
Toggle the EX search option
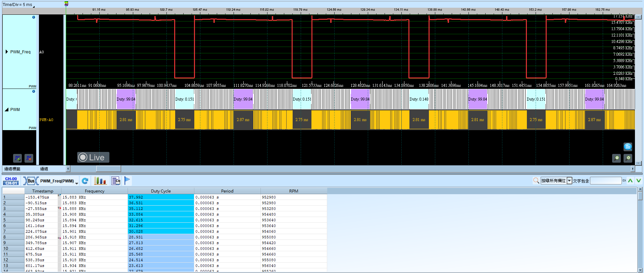pyautogui.click(x=624, y=181)
